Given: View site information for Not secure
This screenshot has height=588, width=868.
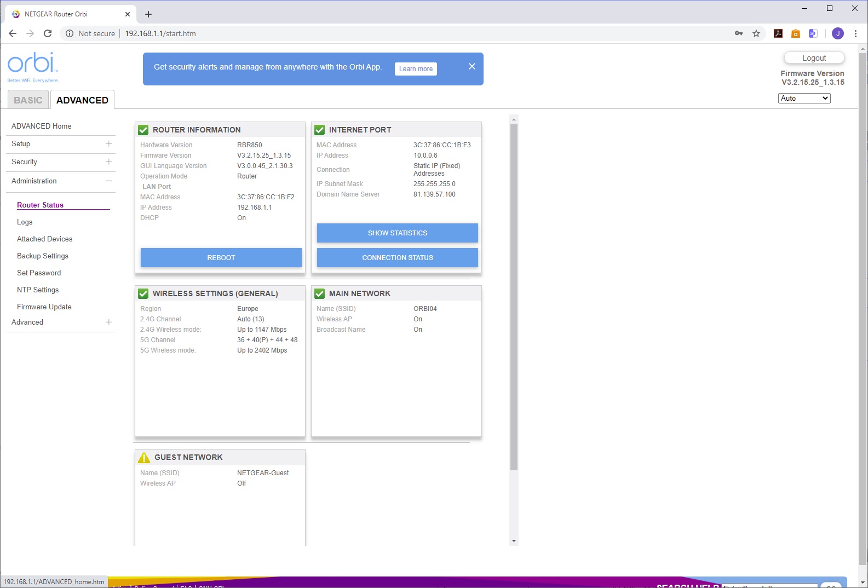Looking at the screenshot, I should (90, 33).
